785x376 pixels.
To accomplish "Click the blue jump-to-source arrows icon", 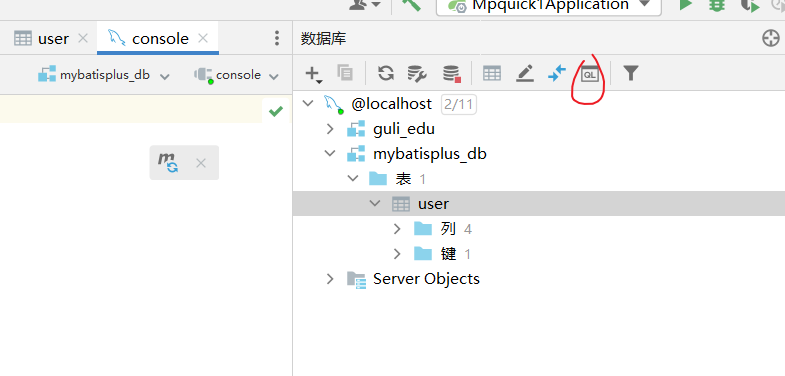I will pyautogui.click(x=557, y=74).
